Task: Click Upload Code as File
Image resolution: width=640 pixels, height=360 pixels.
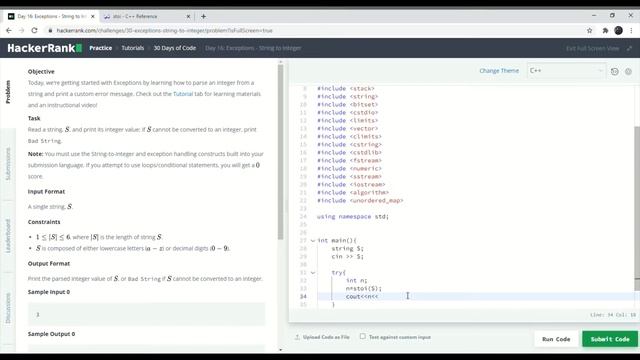Action: pyautogui.click(x=326, y=337)
